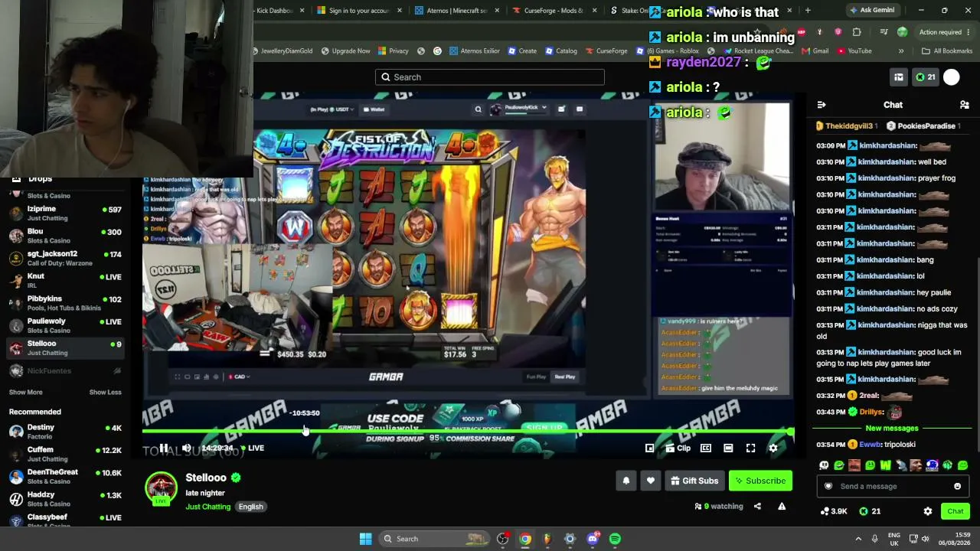Pause the stream with the pause button

164,448
